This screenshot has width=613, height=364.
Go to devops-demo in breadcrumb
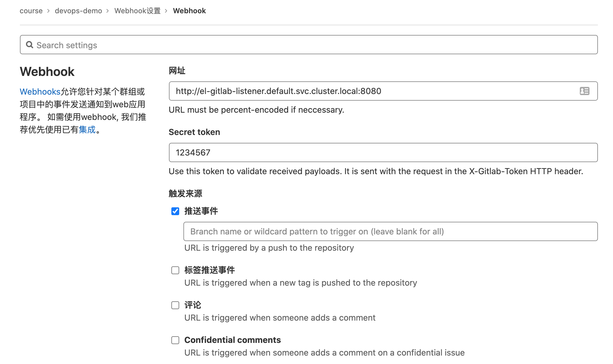pos(78,11)
